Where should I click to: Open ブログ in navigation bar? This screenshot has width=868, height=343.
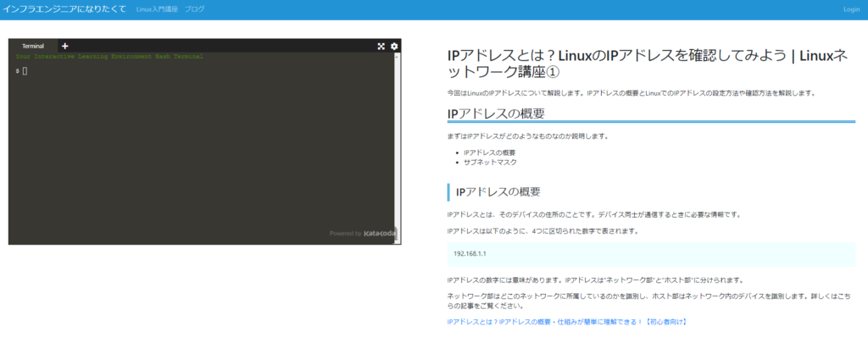(x=194, y=9)
